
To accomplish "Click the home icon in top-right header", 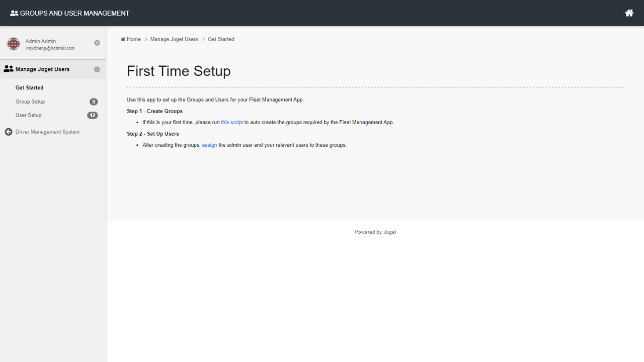I will coord(629,13).
